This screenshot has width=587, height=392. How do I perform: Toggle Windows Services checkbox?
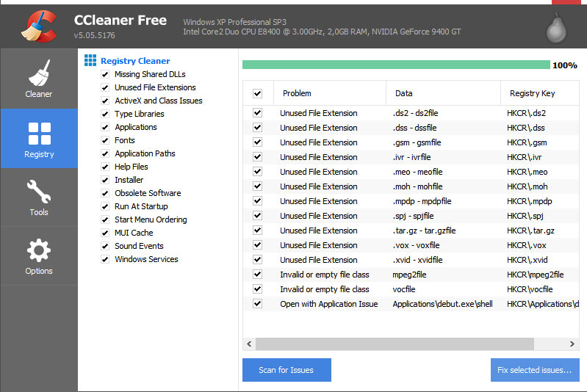click(x=105, y=259)
